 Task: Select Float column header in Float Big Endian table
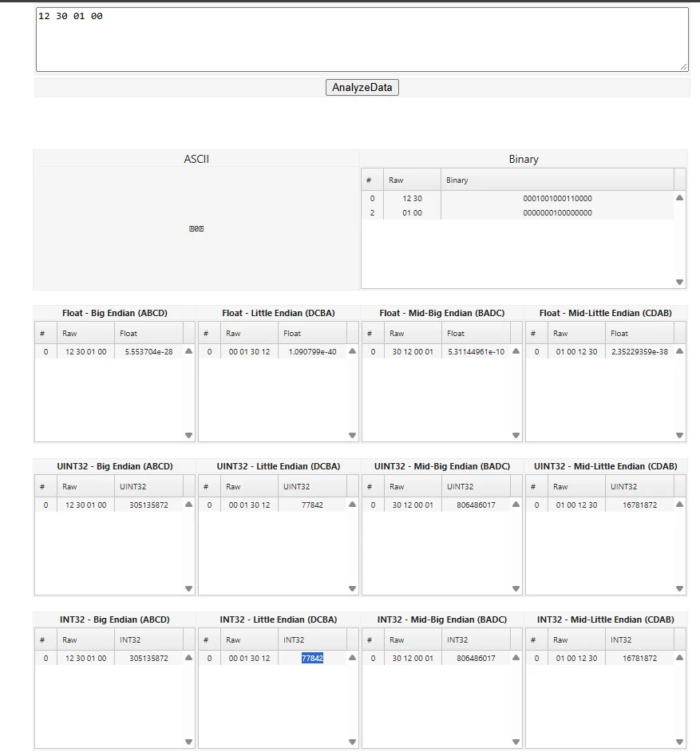(148, 333)
